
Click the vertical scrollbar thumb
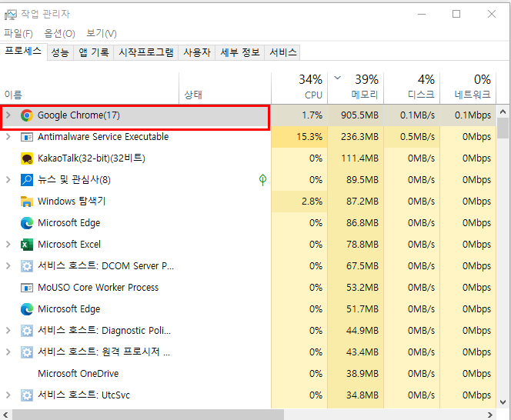(x=503, y=128)
